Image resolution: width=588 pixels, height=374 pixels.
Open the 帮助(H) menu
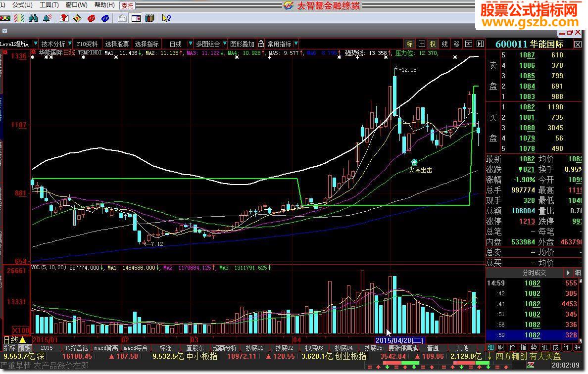tap(104, 5)
